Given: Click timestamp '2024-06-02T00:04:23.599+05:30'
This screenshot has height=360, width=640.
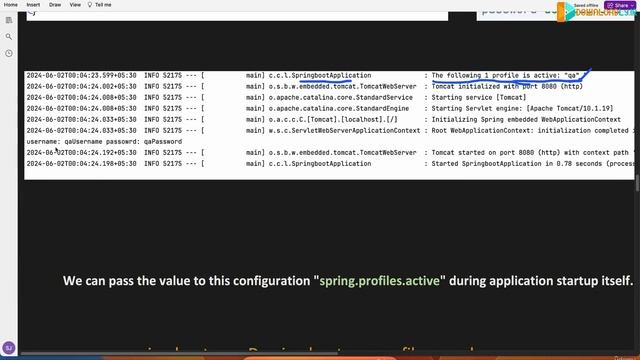Looking at the screenshot, I should click(x=81, y=76).
